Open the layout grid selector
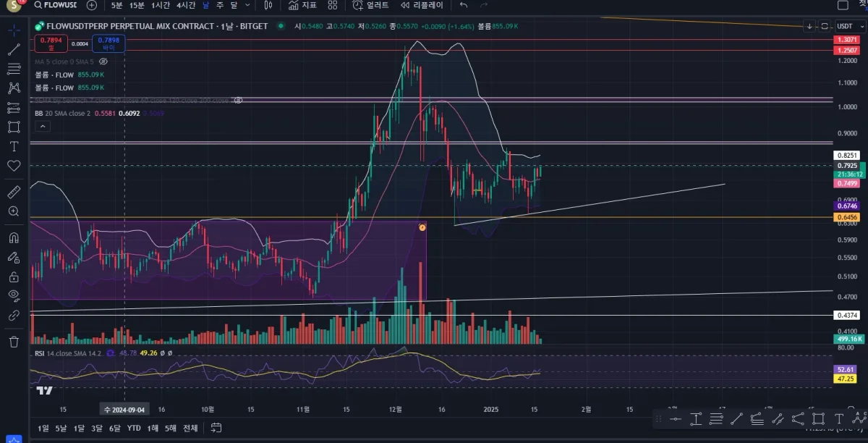Viewport: 868px width, 443px height. click(333, 5)
